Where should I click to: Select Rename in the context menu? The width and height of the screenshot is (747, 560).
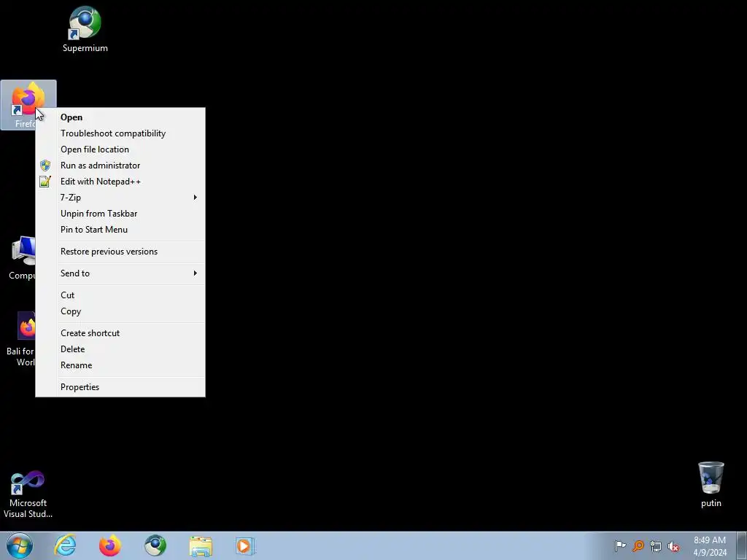tap(120, 365)
